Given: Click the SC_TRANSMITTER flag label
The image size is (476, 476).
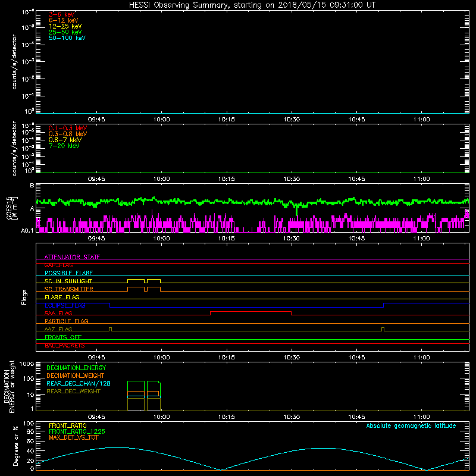Looking at the screenshot, I should point(69,289).
